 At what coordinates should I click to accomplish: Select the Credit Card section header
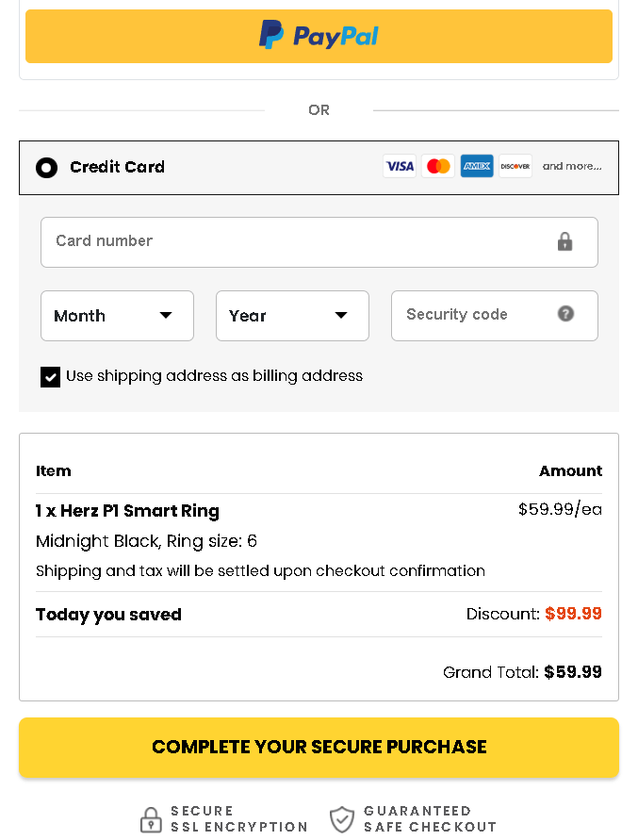pos(117,167)
